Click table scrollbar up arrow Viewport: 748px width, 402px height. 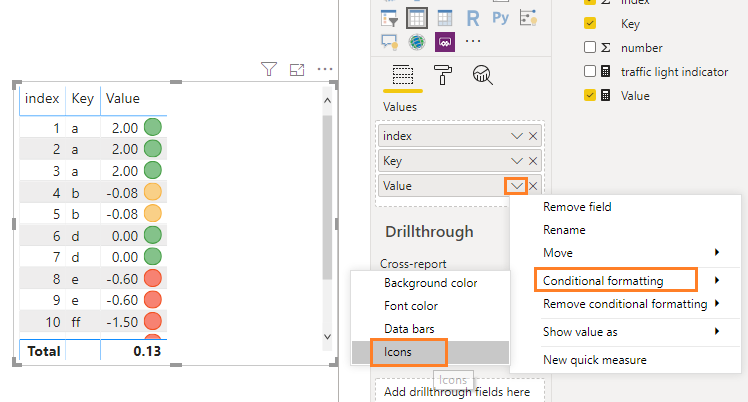click(327, 101)
